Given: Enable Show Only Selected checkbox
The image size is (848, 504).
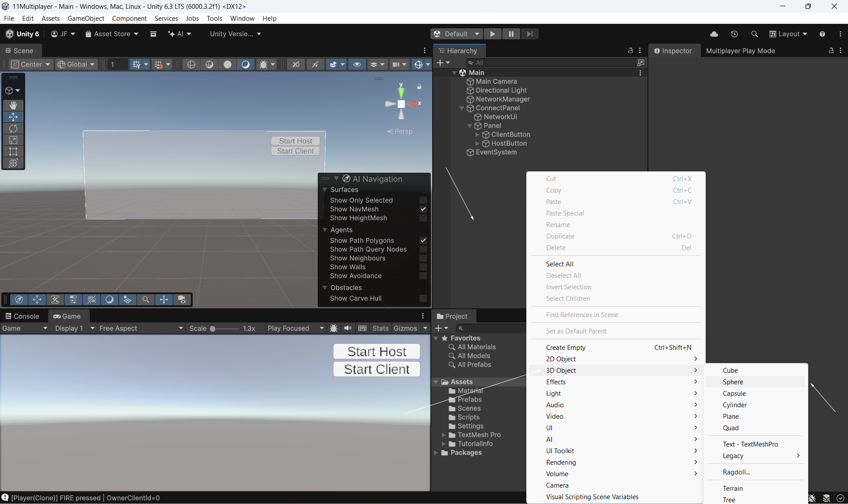Looking at the screenshot, I should pos(423,200).
